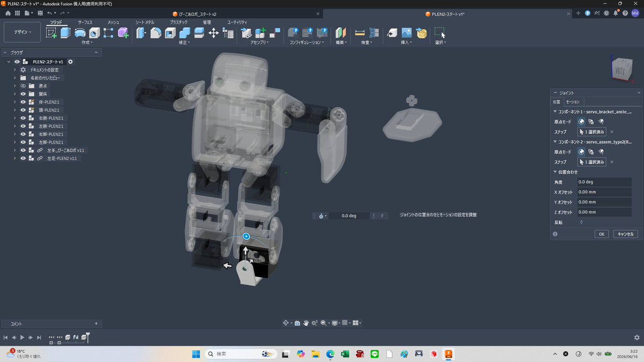
Task: Select the Insert Derive tool
Action: tap(392, 33)
